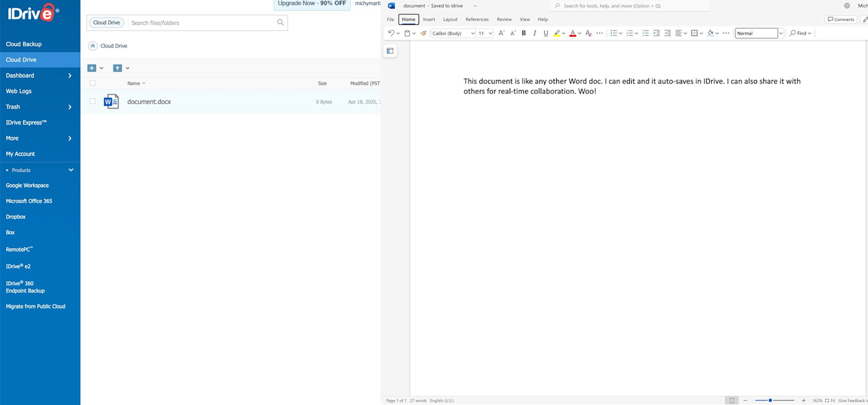Expand the Find dropdown
Image resolution: width=868 pixels, height=405 pixels.
[810, 33]
